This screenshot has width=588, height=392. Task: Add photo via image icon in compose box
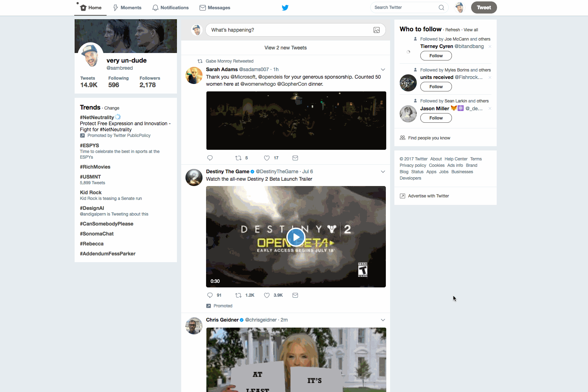(x=377, y=30)
